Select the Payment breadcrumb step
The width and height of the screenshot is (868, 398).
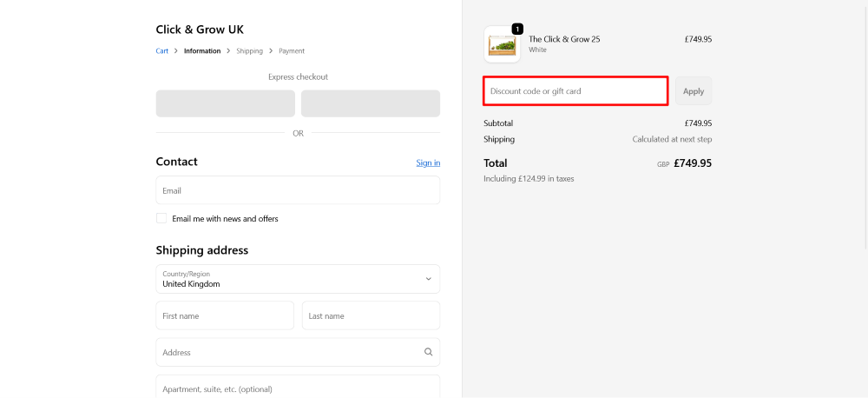(291, 51)
